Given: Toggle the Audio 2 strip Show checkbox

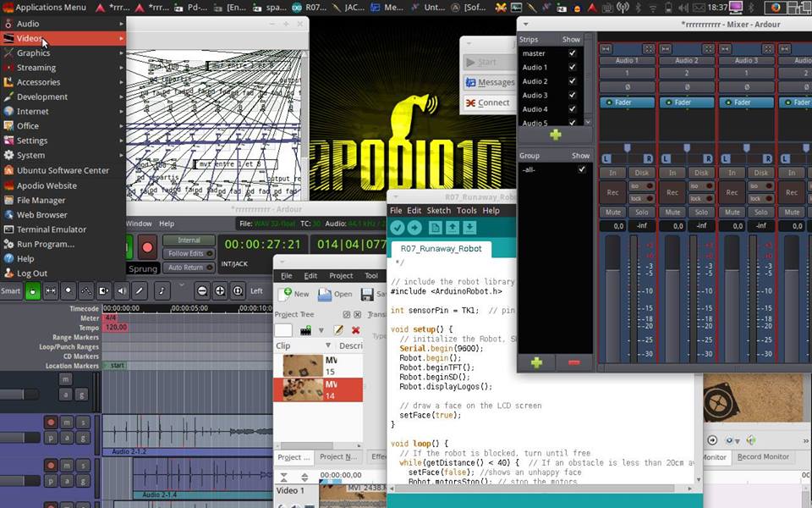Looking at the screenshot, I should coord(573,81).
